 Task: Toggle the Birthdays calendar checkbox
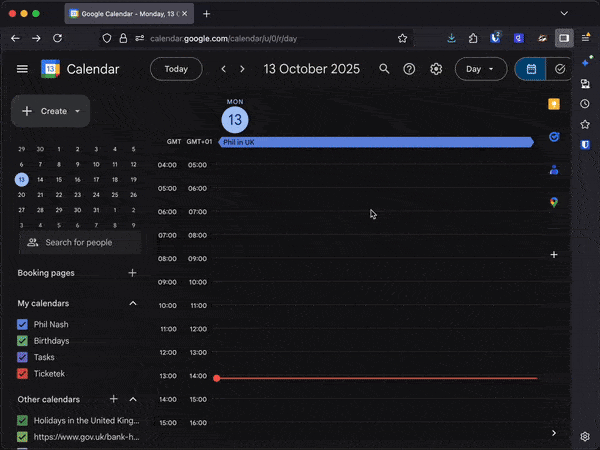click(22, 341)
